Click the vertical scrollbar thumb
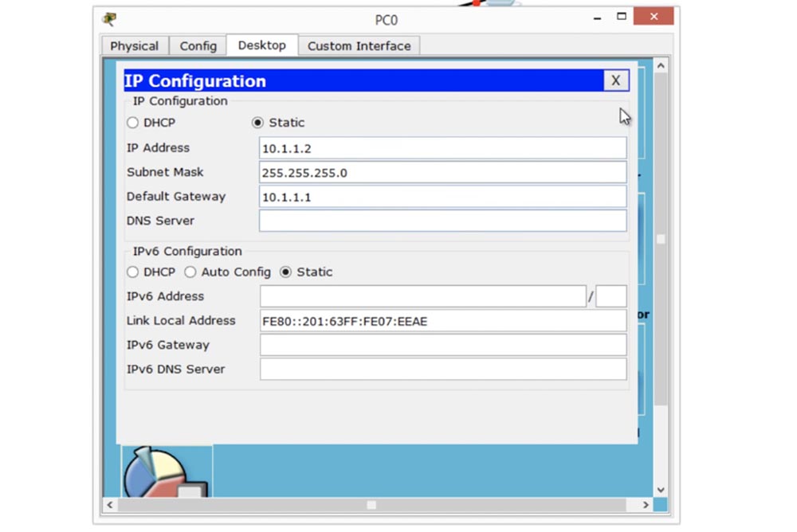Viewport: 797px width, 532px height. pos(661,239)
